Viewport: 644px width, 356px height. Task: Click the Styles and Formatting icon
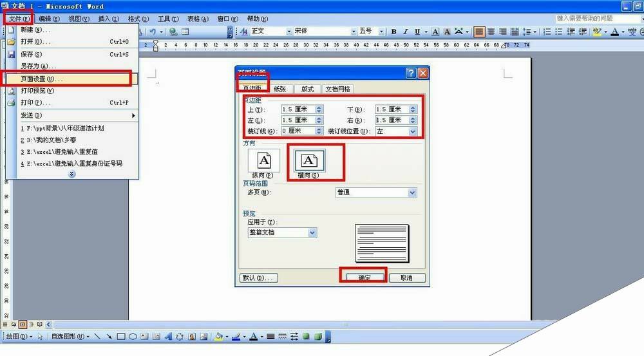pos(244,31)
